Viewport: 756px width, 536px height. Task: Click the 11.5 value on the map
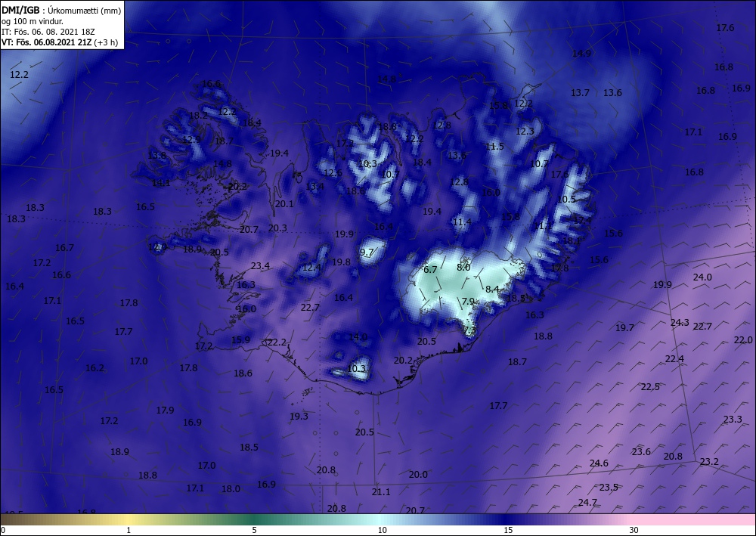pyautogui.click(x=494, y=146)
